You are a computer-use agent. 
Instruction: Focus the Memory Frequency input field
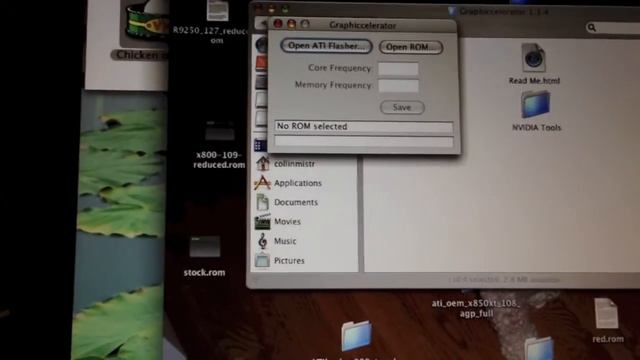(398, 85)
